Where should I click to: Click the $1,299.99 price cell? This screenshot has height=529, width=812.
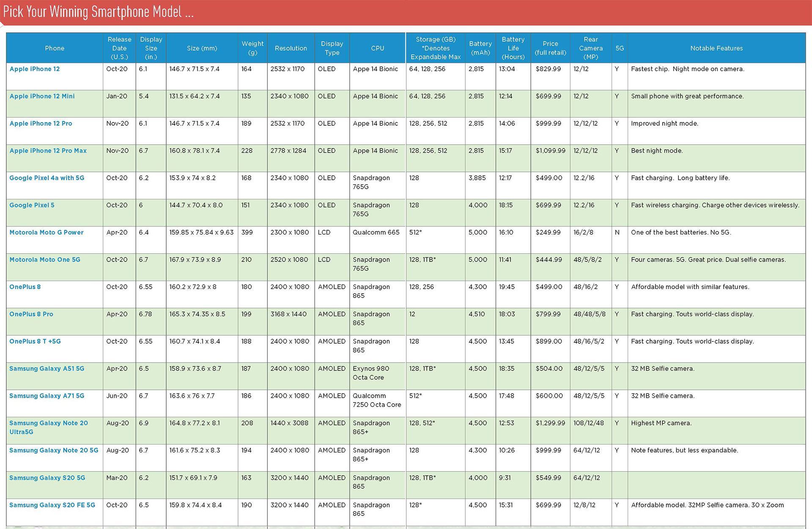tap(550, 423)
